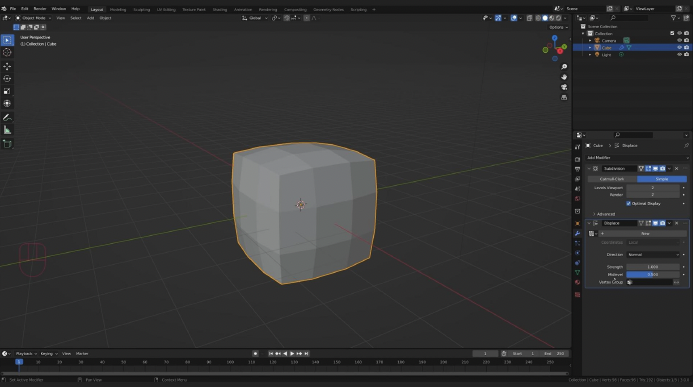The height and width of the screenshot is (387, 693).
Task: Switch to Modeling workspace tab
Action: [118, 9]
